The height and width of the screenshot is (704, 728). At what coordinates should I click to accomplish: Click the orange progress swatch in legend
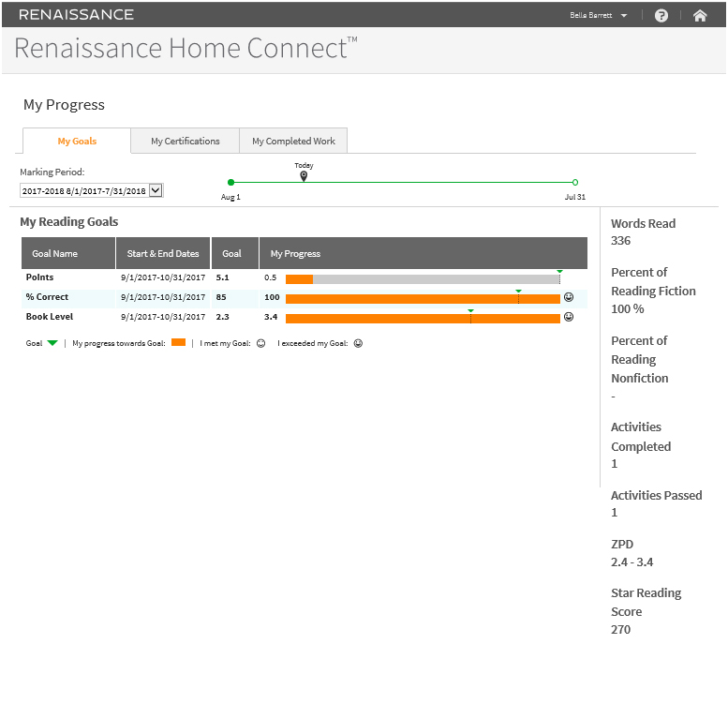[178, 343]
